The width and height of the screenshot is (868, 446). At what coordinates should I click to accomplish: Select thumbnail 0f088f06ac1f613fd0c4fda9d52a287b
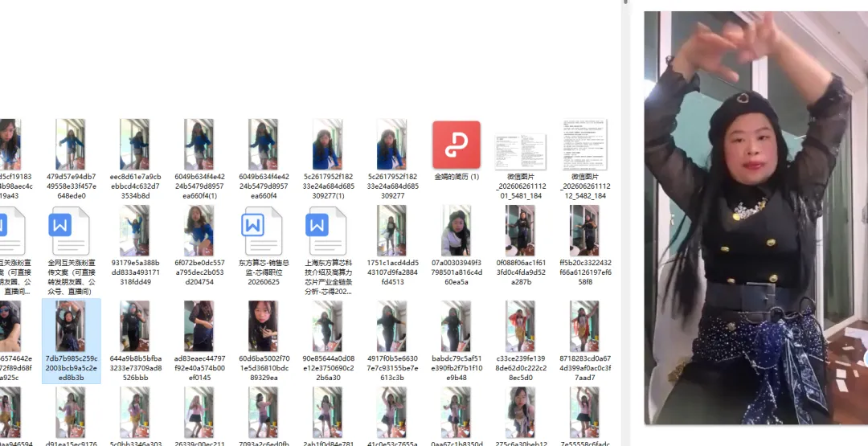[x=520, y=231]
